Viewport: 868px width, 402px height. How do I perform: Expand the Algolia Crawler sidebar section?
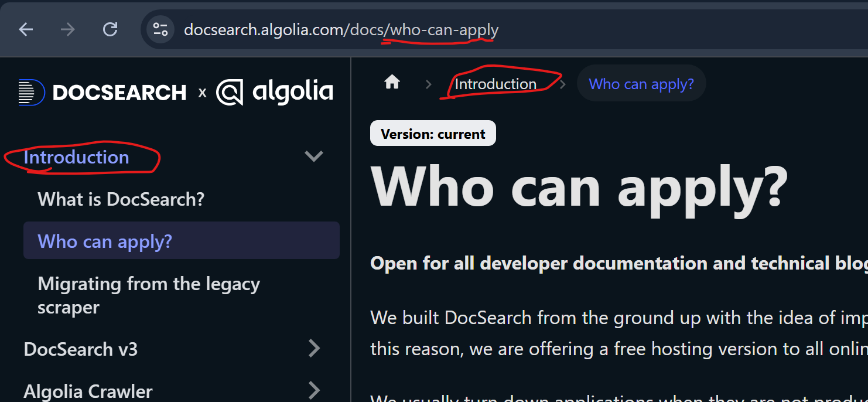point(314,389)
